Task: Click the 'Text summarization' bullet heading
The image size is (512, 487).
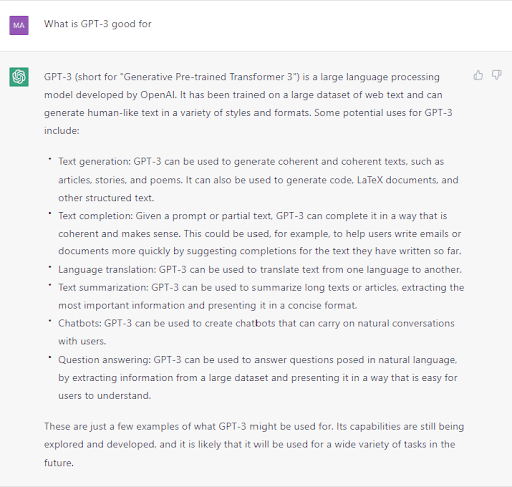Action: click(103, 288)
